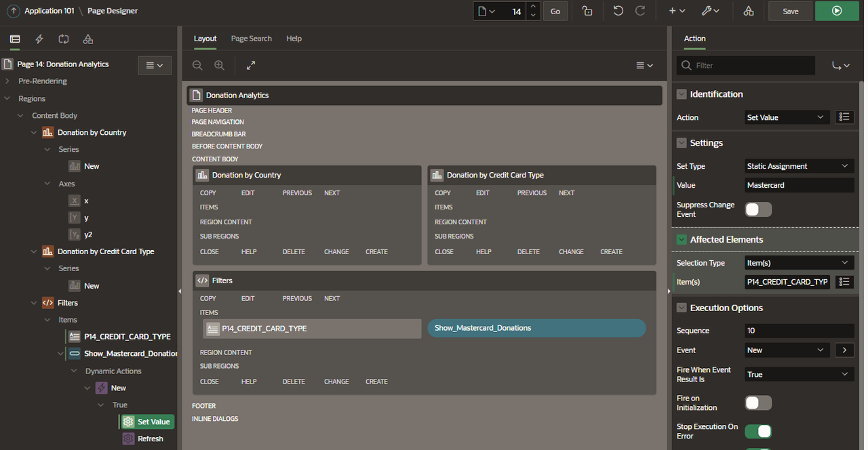
Task: Open the Set Type dropdown
Action: coord(800,166)
